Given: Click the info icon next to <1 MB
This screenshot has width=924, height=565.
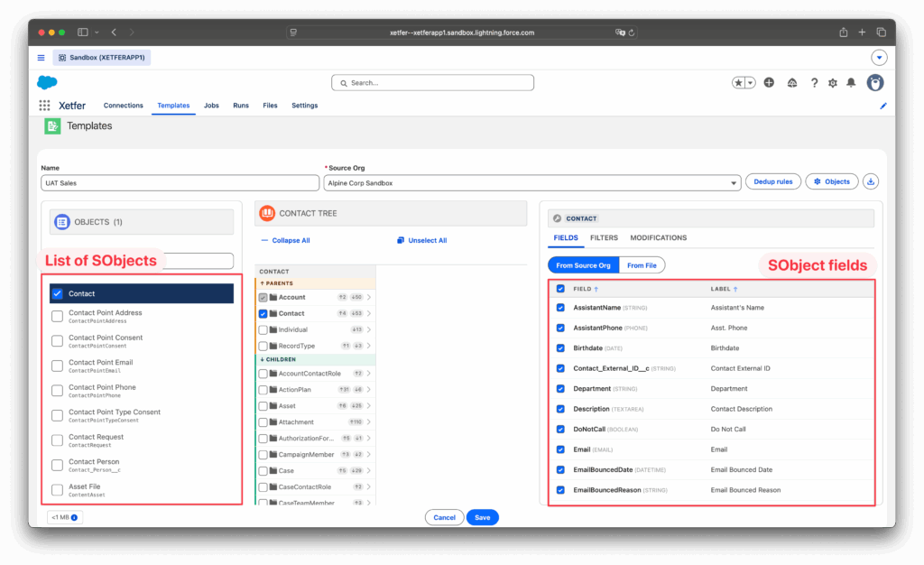Looking at the screenshot, I should (x=74, y=517).
